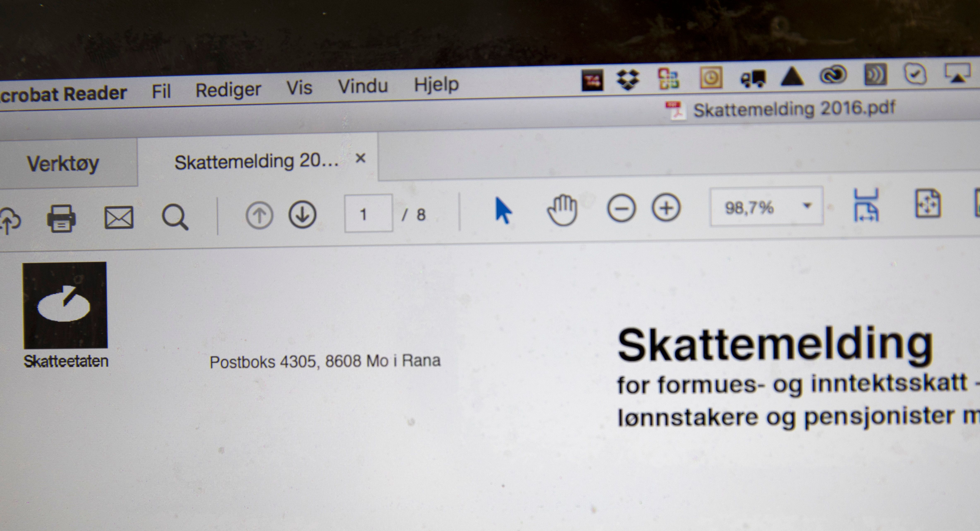Image resolution: width=980 pixels, height=531 pixels.
Task: Click the page number field
Action: click(368, 214)
